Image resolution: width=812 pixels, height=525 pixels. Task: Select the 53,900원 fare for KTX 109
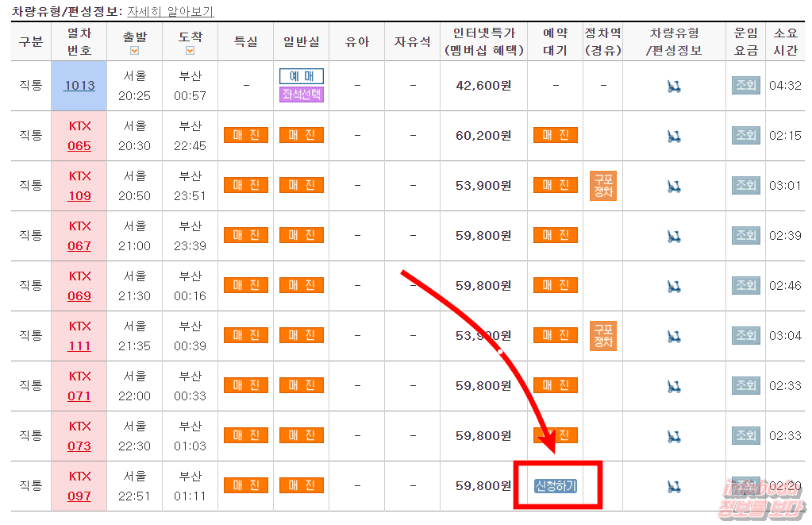pyautogui.click(x=483, y=186)
